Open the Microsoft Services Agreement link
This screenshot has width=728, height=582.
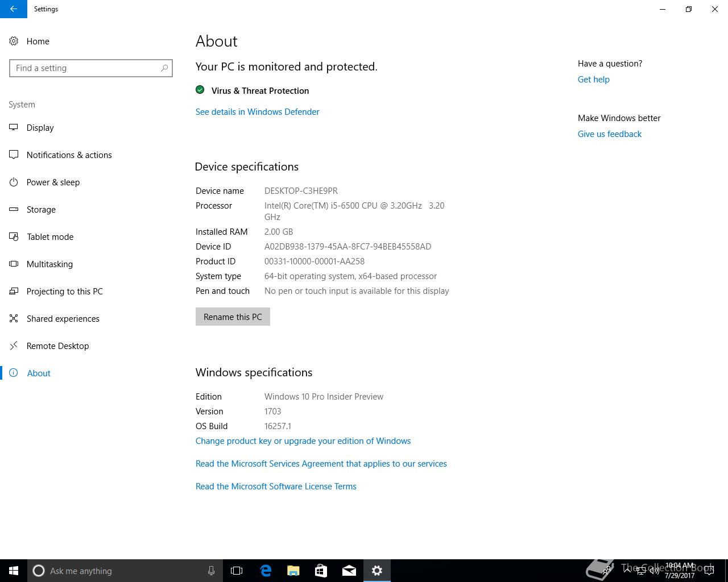point(321,464)
